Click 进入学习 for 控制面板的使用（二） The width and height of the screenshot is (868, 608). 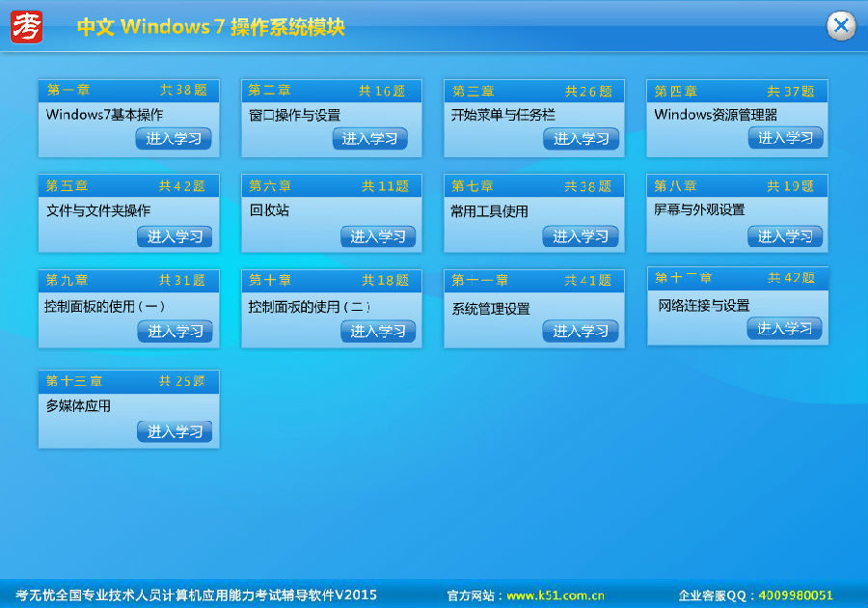coord(378,331)
